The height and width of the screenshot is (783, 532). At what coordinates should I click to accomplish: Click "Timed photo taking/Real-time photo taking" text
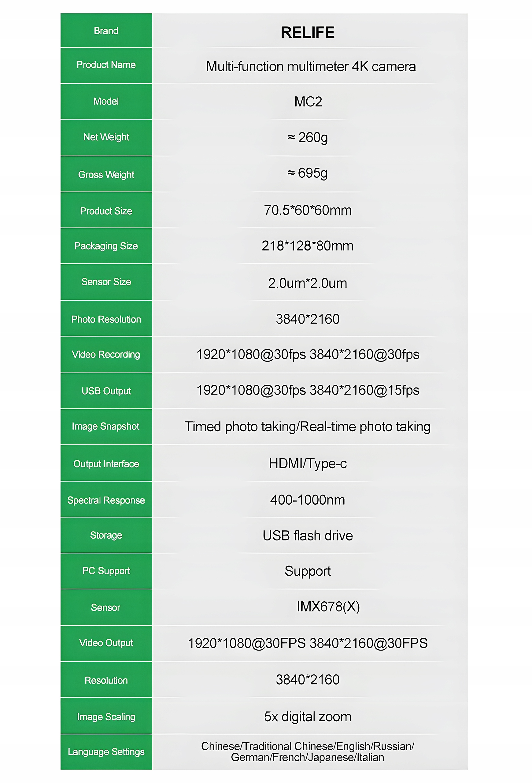[x=307, y=427]
